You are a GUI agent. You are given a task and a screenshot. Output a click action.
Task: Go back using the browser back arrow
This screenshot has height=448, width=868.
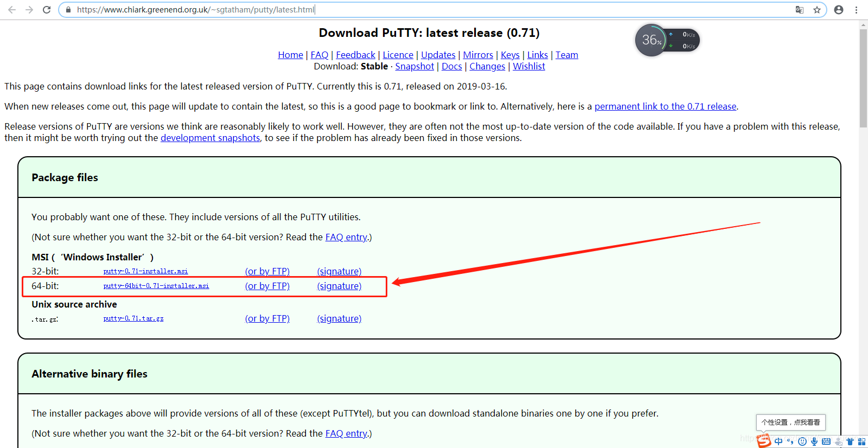coord(11,10)
